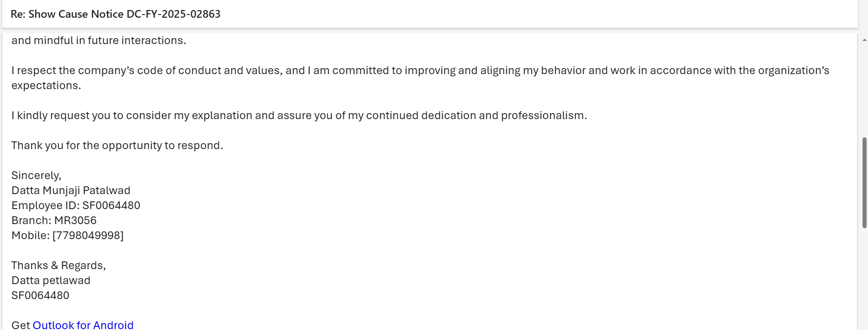The image size is (868, 330).
Task: Click the signature name 'Datta petlawad'
Action: (51, 280)
